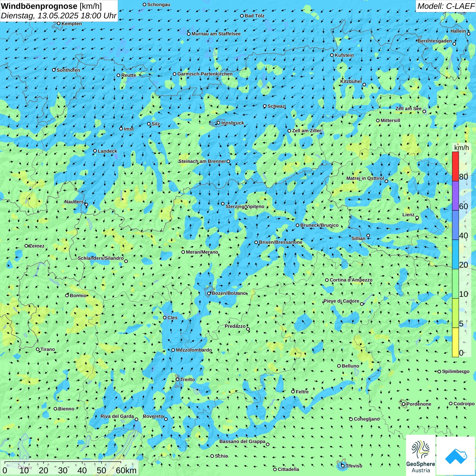Click the Schwaz town label
476x476 pixels.
pyautogui.click(x=276, y=106)
